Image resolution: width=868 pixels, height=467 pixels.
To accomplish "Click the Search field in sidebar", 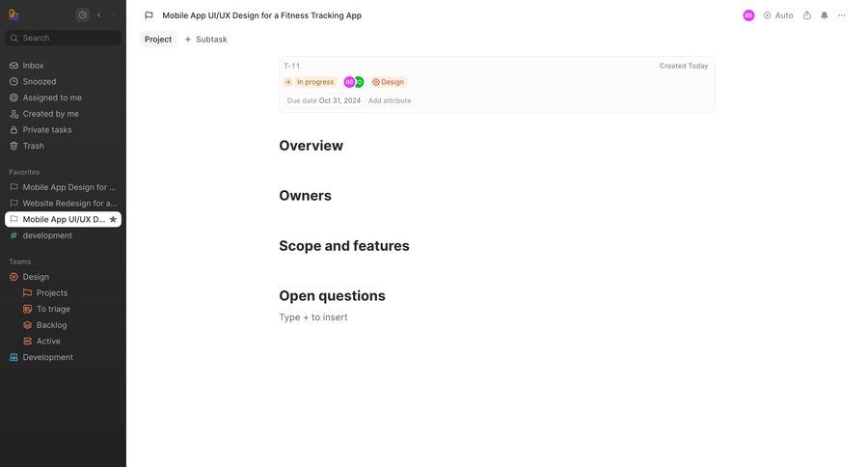I will (x=63, y=38).
